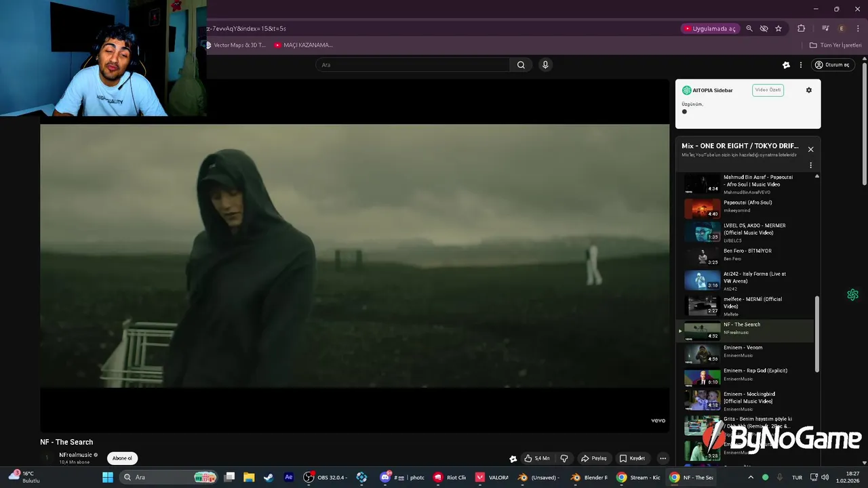Click the YouTube search input field
Viewport: 868px width, 488px height.
click(412, 65)
